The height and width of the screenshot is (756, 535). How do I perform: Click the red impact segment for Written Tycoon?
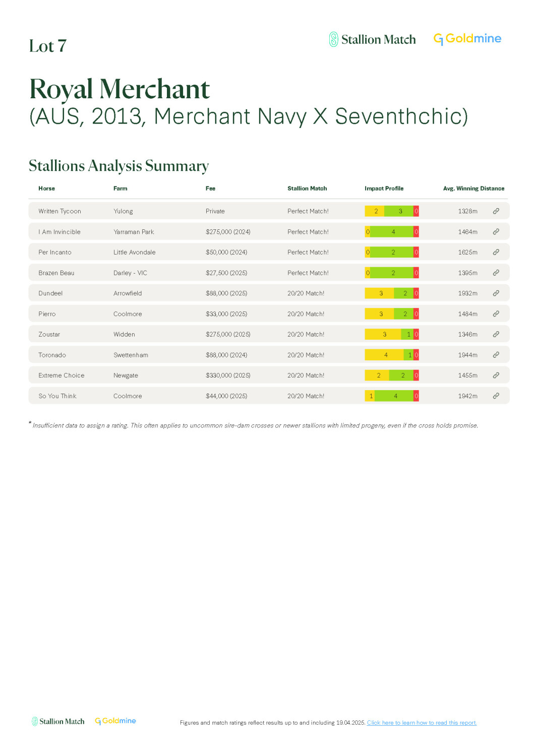pos(416,211)
